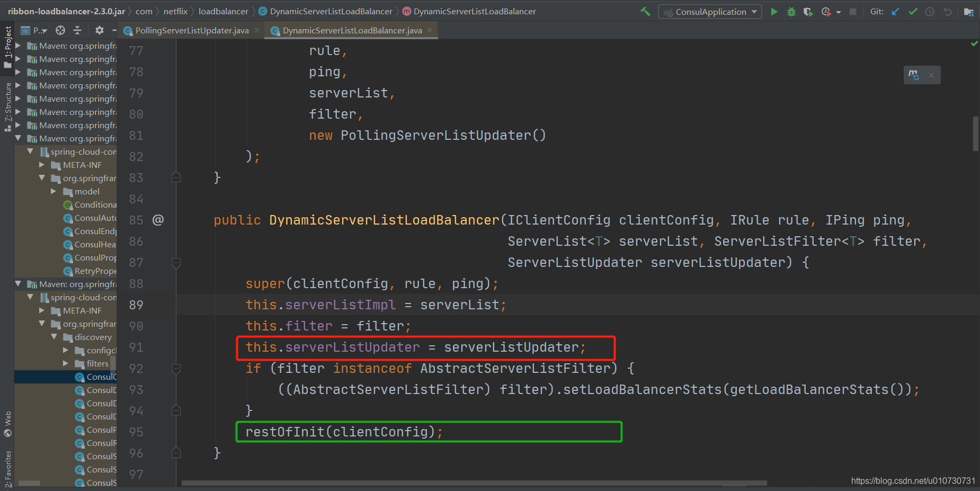Click the Load Maven Changes floating icon

point(914,75)
